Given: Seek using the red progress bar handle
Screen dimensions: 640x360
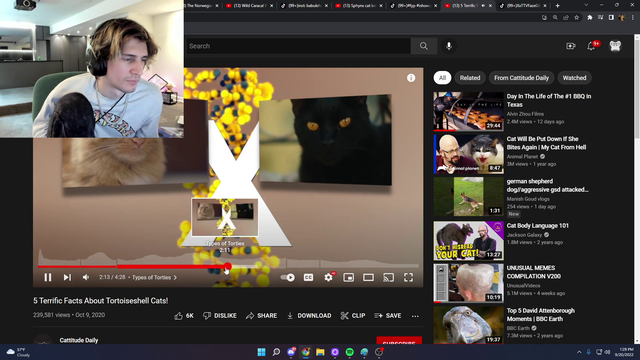Looking at the screenshot, I should click(x=227, y=267).
